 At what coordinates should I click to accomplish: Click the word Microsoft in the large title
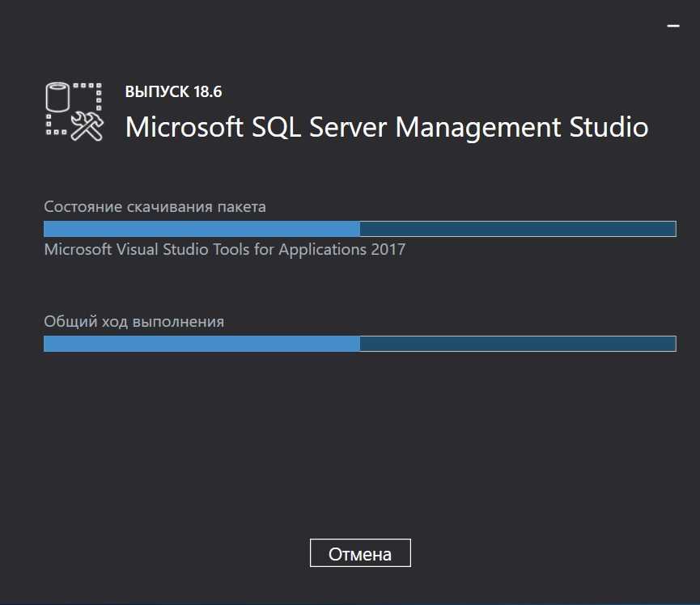point(183,128)
